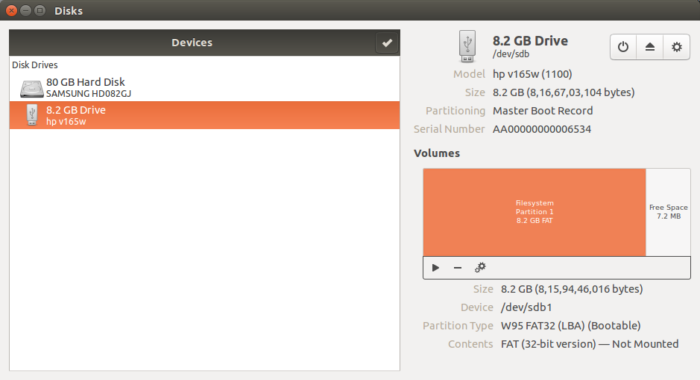Click W95 FAT32 (LBA) (Bootable) text
Image resolution: width=700 pixels, height=380 pixels.
tap(571, 326)
